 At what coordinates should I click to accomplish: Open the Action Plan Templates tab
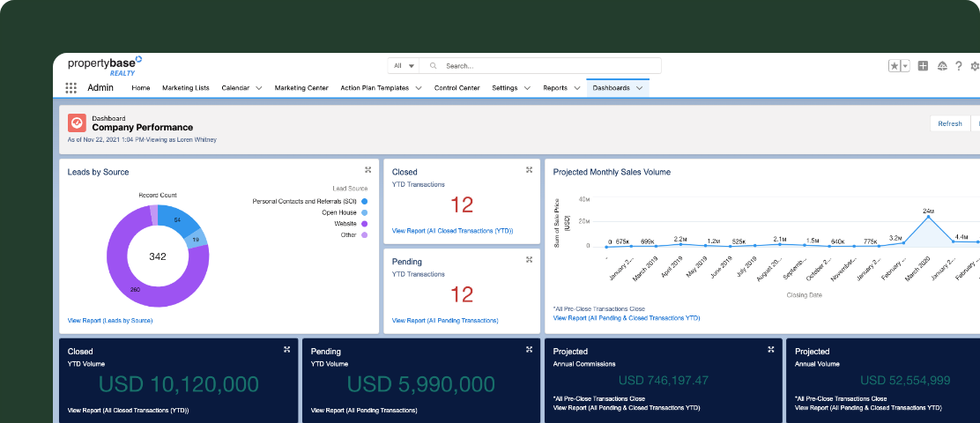(x=375, y=88)
